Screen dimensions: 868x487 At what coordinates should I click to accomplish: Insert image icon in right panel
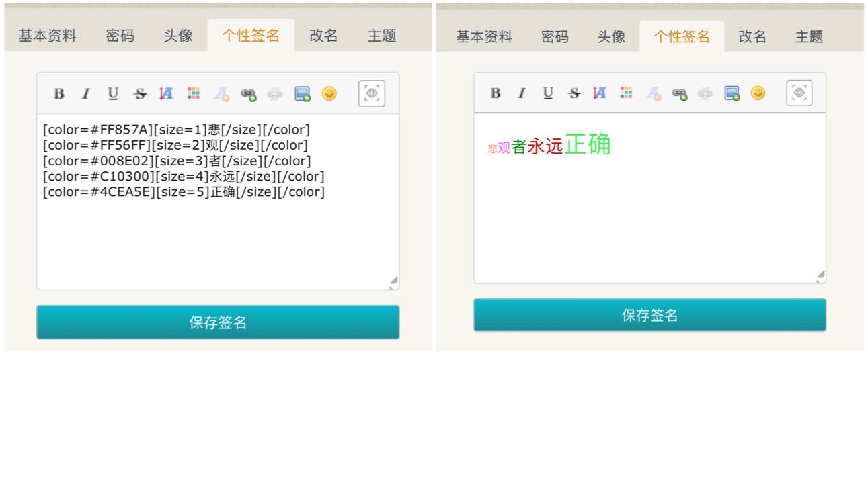coord(732,93)
